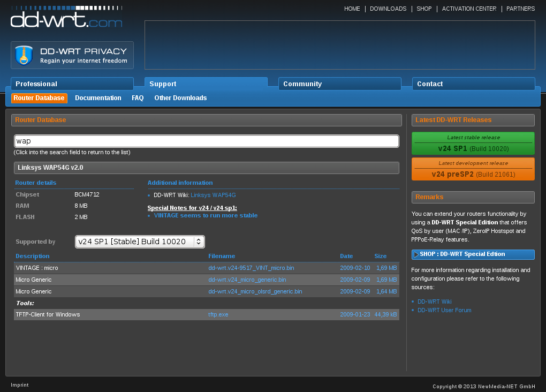Click the Remarks panel heading

click(473, 197)
